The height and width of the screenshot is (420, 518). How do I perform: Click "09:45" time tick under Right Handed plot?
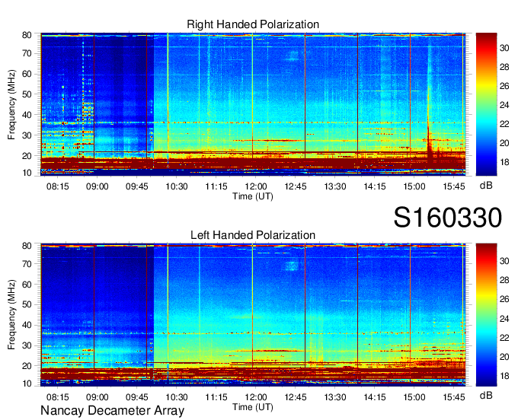pos(137,186)
